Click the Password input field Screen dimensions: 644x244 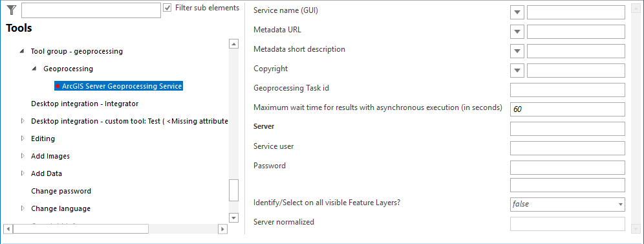[x=568, y=168]
